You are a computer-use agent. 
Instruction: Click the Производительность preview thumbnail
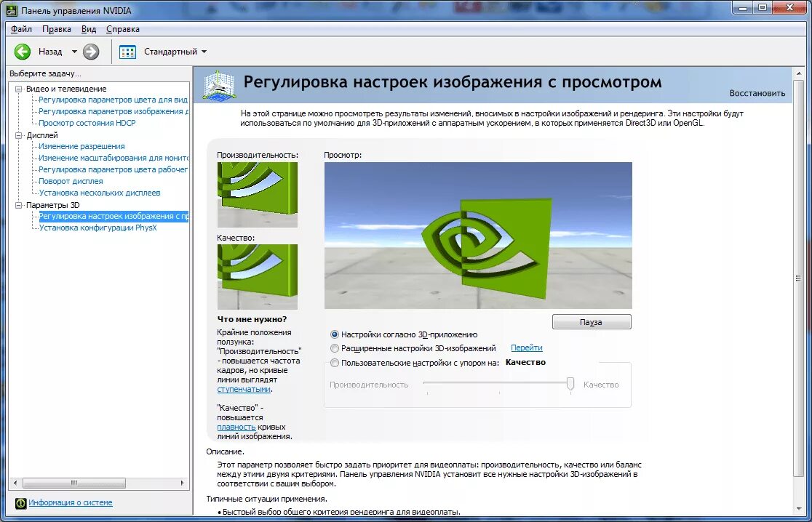(258, 195)
